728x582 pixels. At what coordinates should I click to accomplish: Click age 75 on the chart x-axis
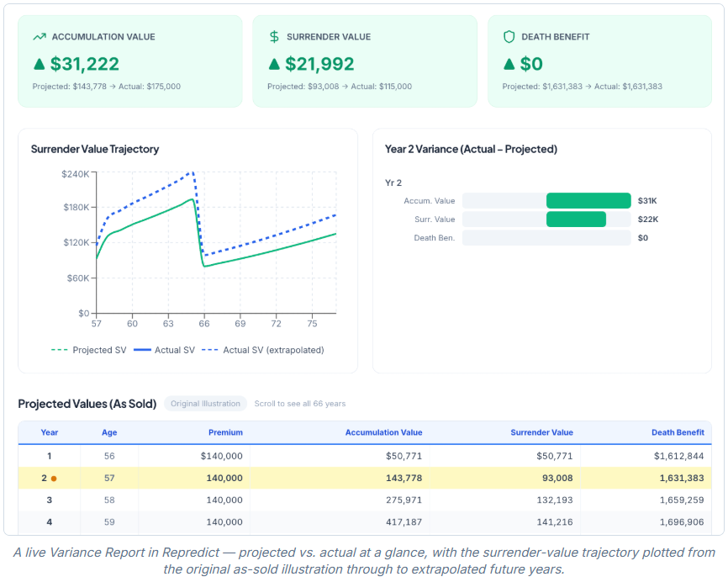coord(312,324)
